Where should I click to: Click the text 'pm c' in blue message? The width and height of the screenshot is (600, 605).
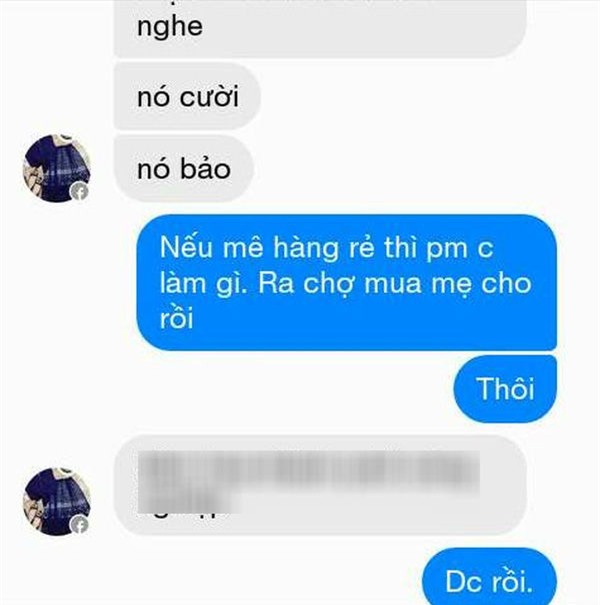(x=460, y=248)
